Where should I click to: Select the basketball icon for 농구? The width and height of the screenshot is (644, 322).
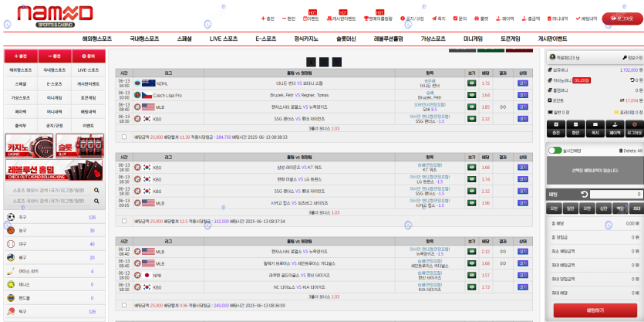click(11, 230)
